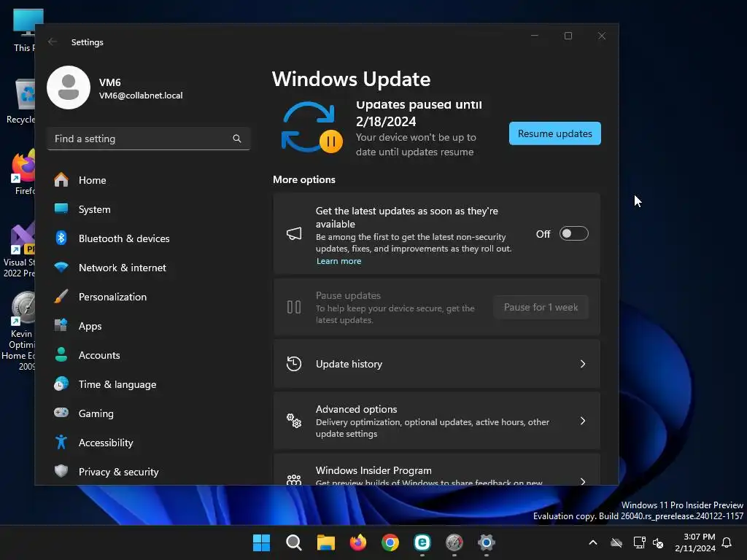This screenshot has width=747, height=560.
Task: Show hidden icons tray chevron
Action: click(593, 542)
